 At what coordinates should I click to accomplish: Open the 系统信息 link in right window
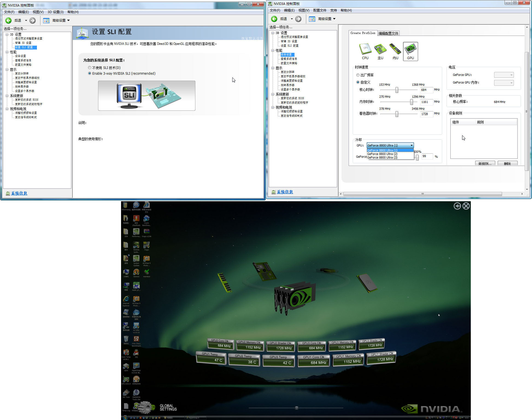tap(285, 192)
